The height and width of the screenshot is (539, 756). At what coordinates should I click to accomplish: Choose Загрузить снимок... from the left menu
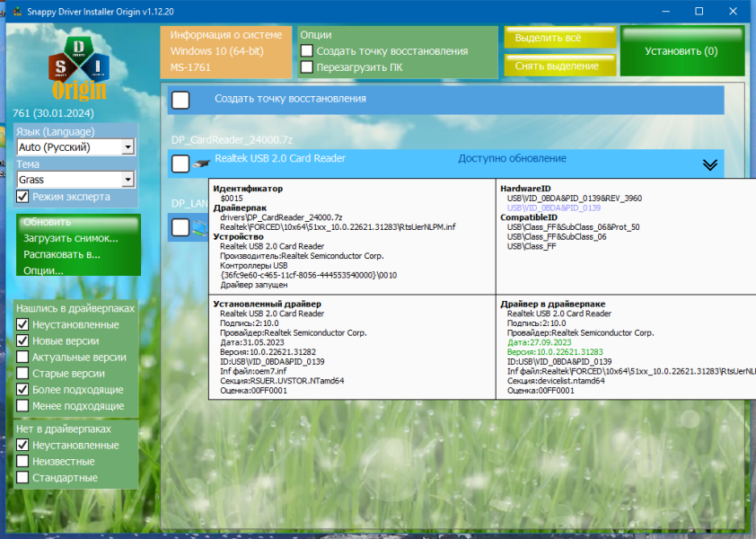tap(70, 238)
